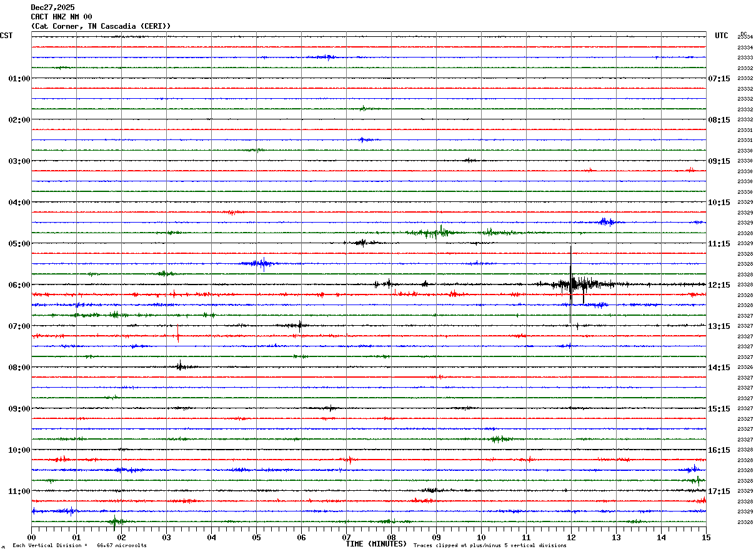Select the "09:00" CST row label

click(x=19, y=409)
